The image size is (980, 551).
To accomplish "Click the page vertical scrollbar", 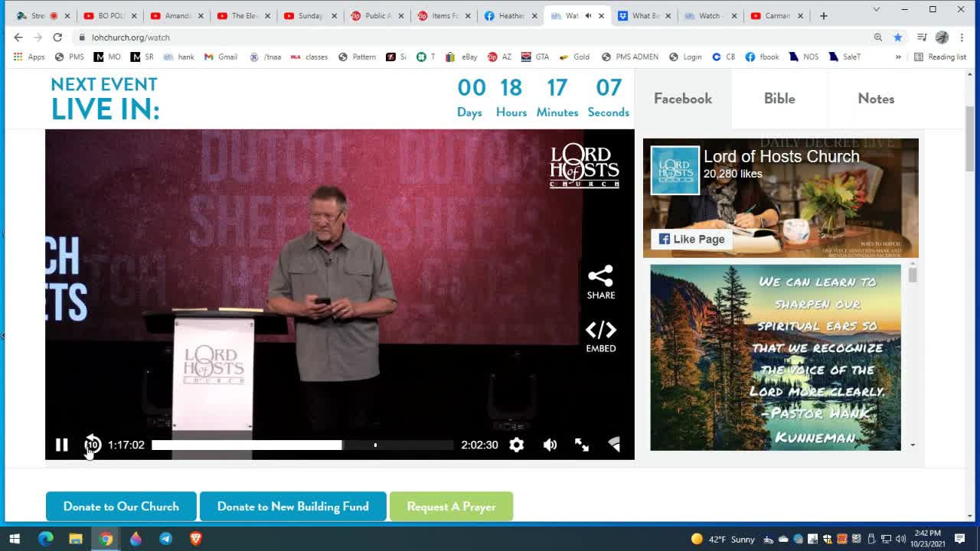I will point(970,138).
